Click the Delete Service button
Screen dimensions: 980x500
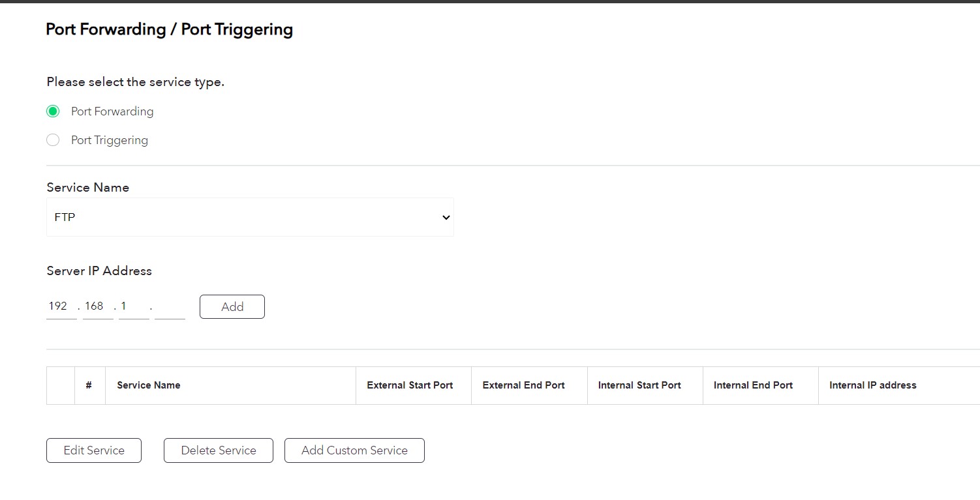click(218, 450)
